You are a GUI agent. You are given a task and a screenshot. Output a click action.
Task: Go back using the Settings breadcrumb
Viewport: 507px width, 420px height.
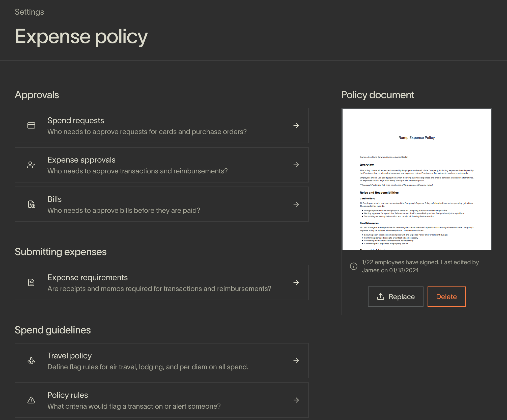pyautogui.click(x=29, y=12)
